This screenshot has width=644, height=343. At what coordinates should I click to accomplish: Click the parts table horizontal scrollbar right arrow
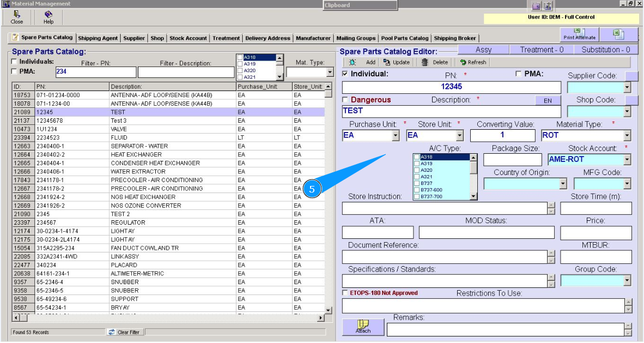pyautogui.click(x=320, y=317)
